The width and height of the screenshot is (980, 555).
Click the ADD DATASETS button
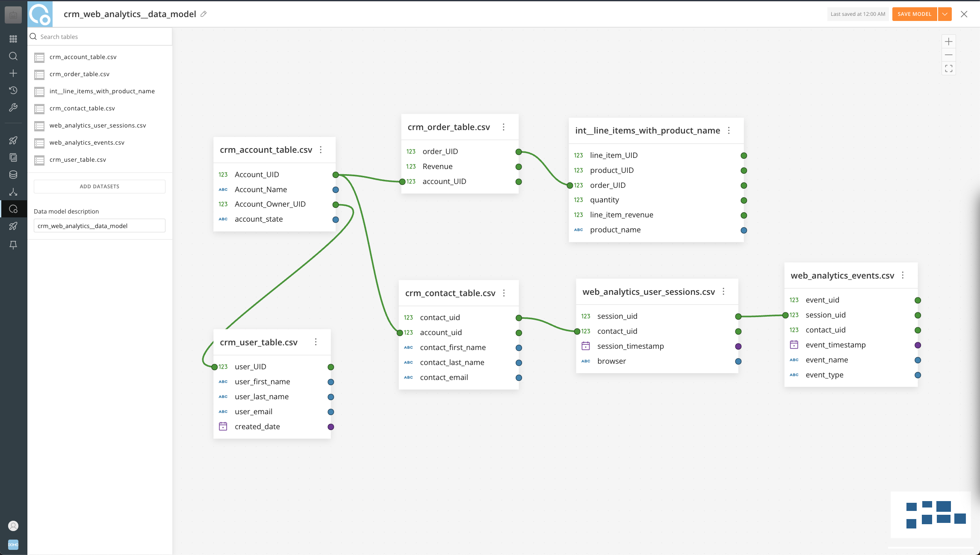pos(99,186)
